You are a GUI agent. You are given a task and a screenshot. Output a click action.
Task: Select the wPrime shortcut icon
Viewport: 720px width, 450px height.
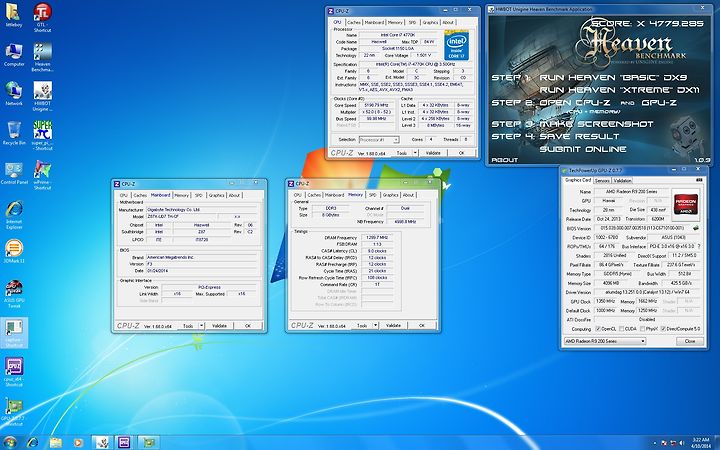(x=42, y=175)
